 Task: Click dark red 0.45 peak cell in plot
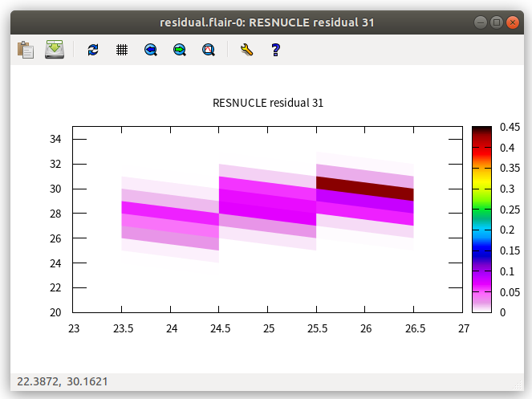pos(365,189)
